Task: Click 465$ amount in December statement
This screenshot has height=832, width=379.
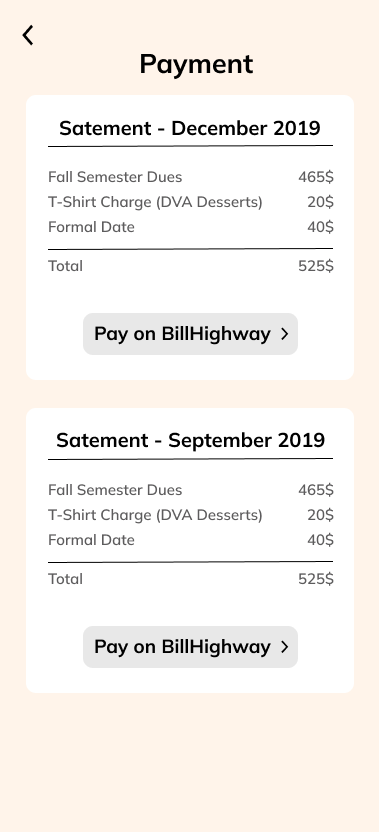Action: click(x=316, y=177)
